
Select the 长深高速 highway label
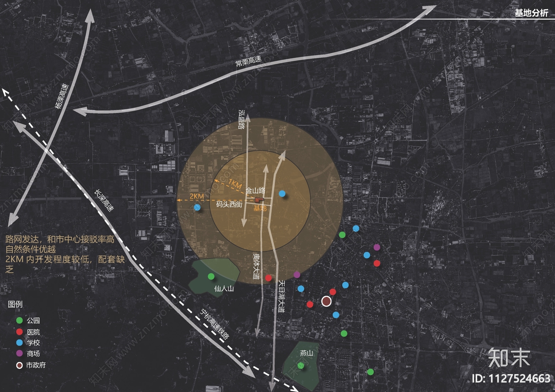click(x=104, y=200)
